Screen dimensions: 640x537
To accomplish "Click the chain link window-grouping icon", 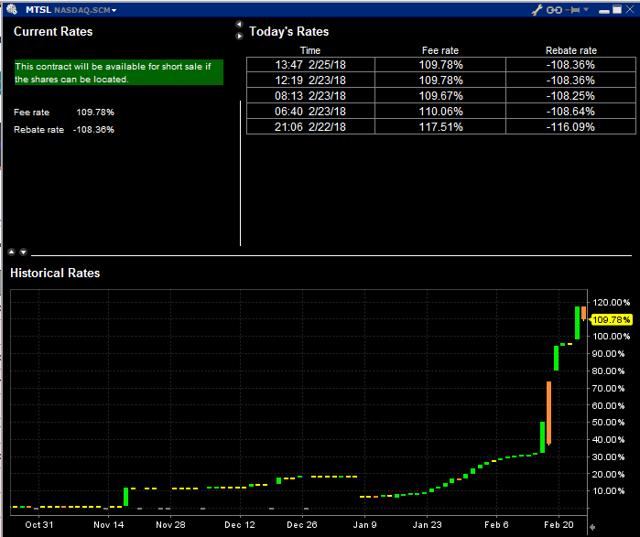I will tap(554, 10).
